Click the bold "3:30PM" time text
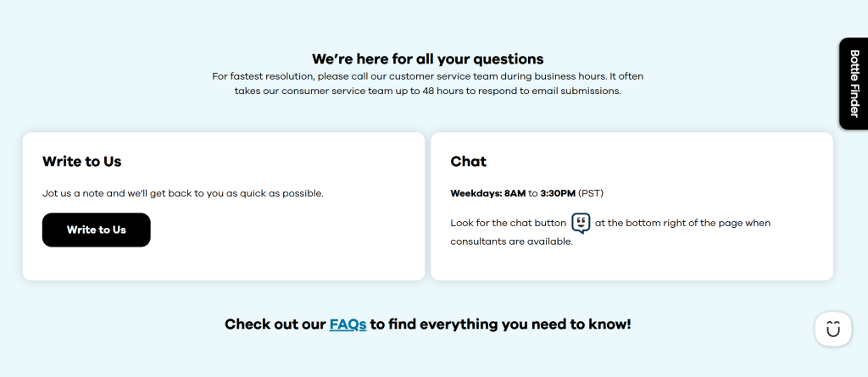The width and height of the screenshot is (868, 377). point(558,193)
